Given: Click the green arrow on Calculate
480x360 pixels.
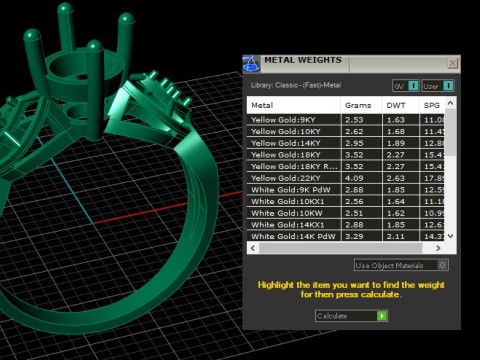Looking at the screenshot, I should click(382, 316).
